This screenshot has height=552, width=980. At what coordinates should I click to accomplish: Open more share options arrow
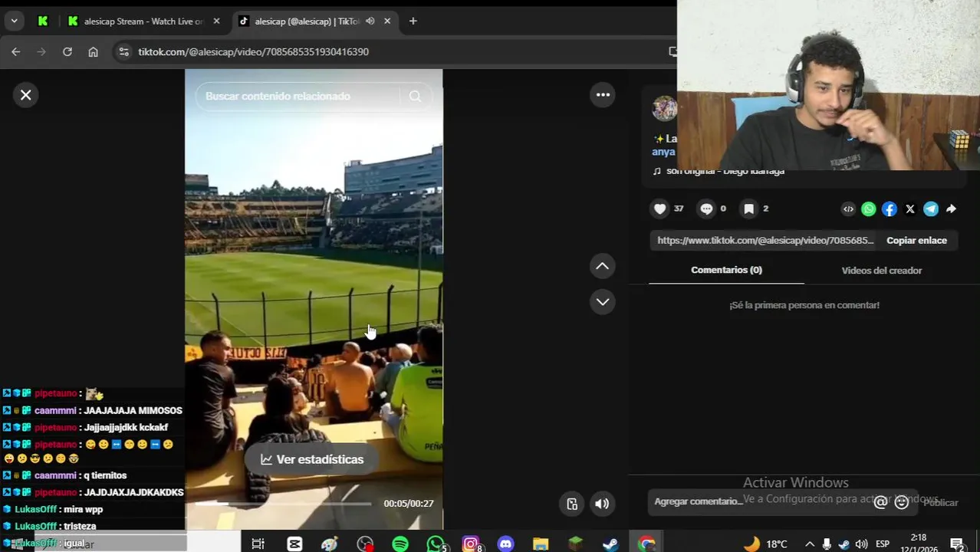(x=951, y=209)
